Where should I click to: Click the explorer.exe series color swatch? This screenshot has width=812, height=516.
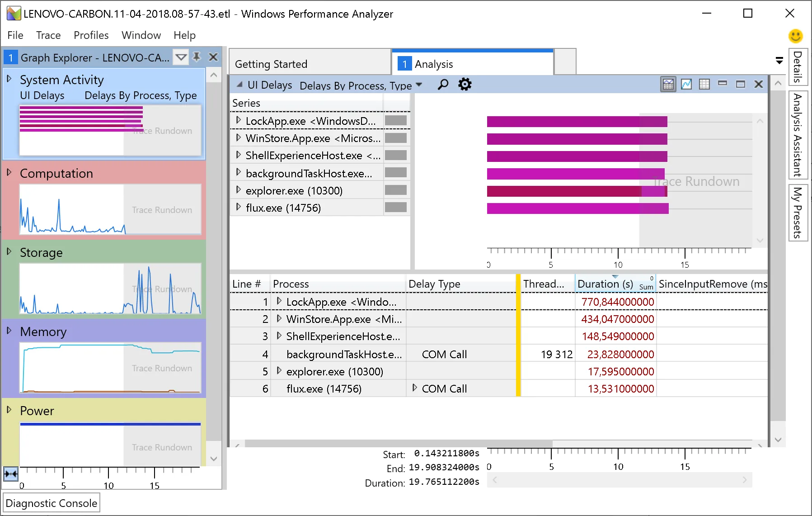click(x=396, y=190)
